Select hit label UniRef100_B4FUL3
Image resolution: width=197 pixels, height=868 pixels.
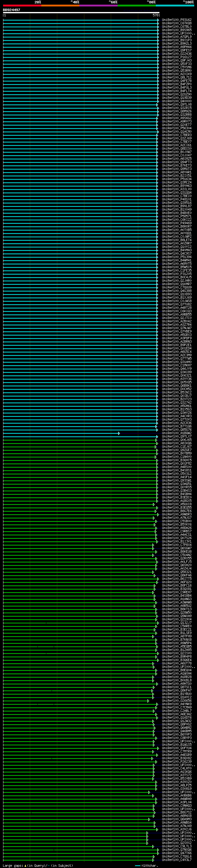(x=177, y=88)
